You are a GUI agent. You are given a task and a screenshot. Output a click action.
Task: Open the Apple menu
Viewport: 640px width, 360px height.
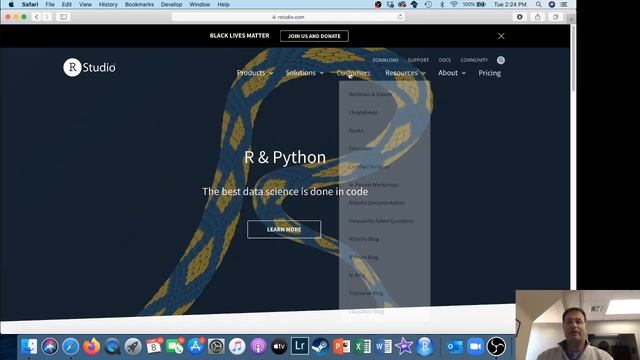coord(11,4)
